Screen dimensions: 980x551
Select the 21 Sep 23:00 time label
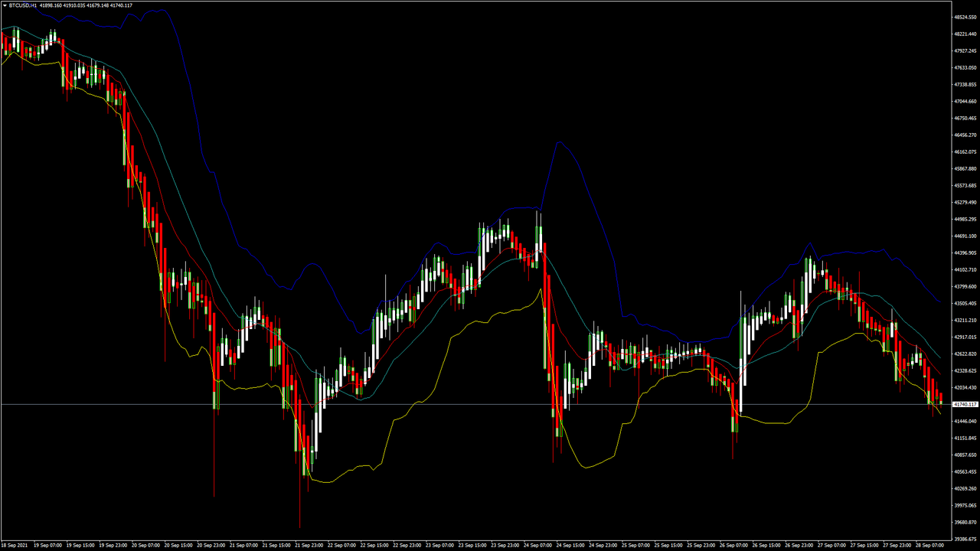(308, 546)
